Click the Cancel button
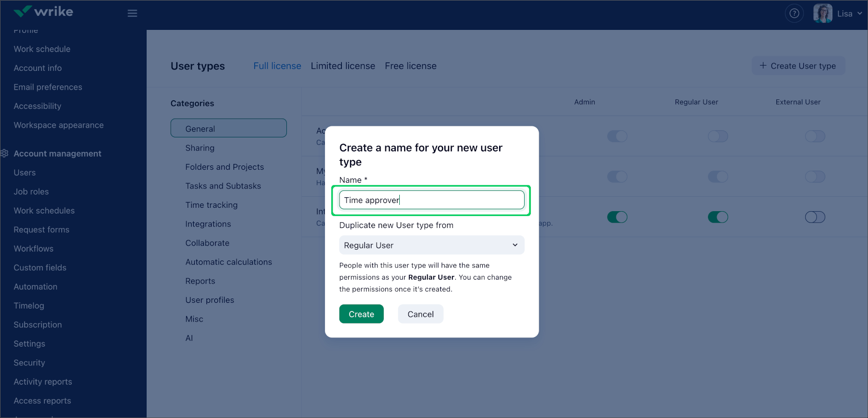Viewport: 868px width, 418px height. click(420, 314)
